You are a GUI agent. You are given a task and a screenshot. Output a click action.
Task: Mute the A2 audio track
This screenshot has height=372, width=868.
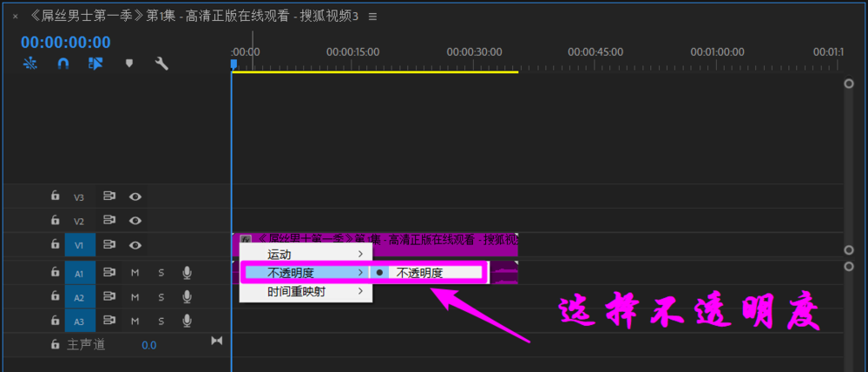(x=135, y=297)
